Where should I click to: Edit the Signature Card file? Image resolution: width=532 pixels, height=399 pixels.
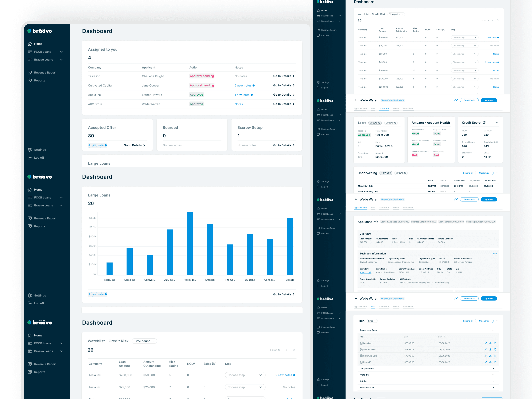coord(486,356)
